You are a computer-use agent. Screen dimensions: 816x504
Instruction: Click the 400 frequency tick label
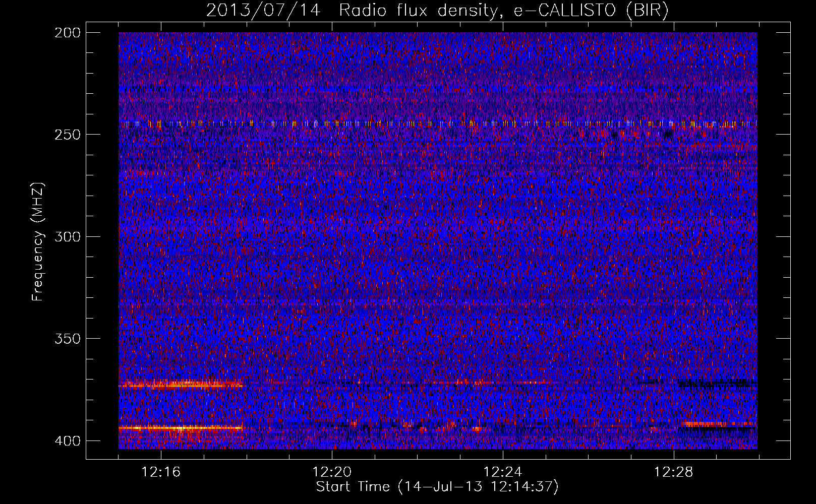tap(67, 440)
